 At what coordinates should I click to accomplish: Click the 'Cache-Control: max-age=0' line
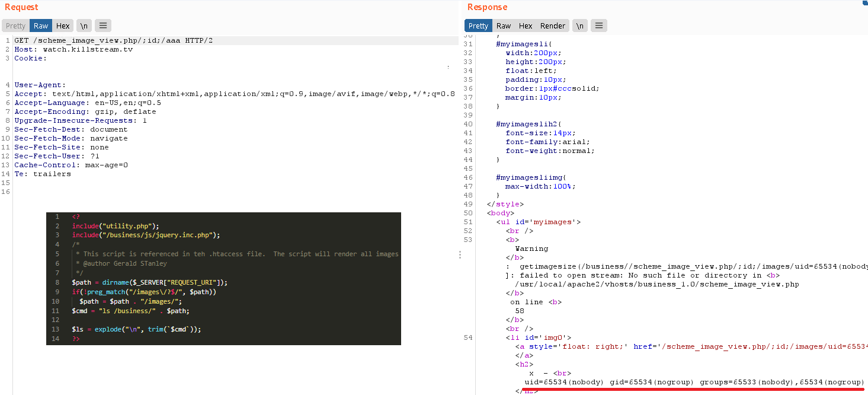pos(71,165)
